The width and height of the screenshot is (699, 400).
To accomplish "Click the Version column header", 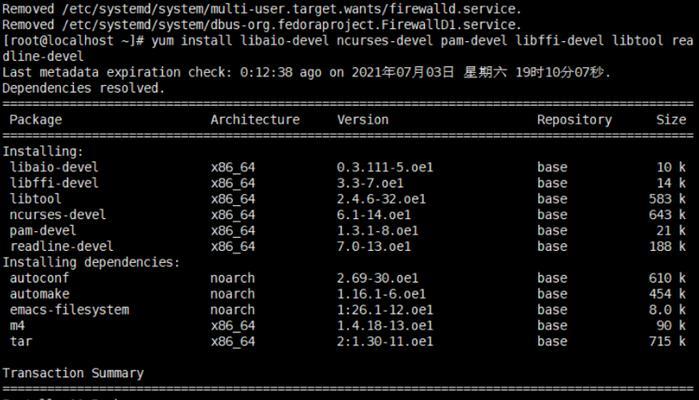I will (x=362, y=120).
